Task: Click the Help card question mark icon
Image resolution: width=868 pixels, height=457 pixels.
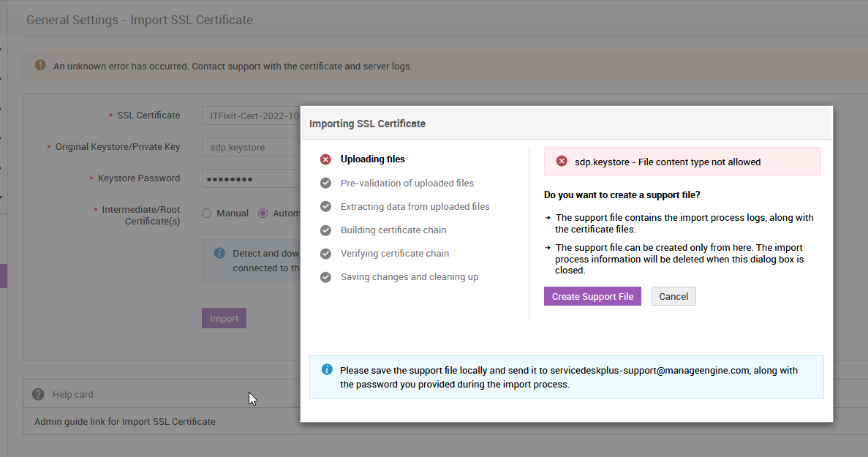Action: 38,394
